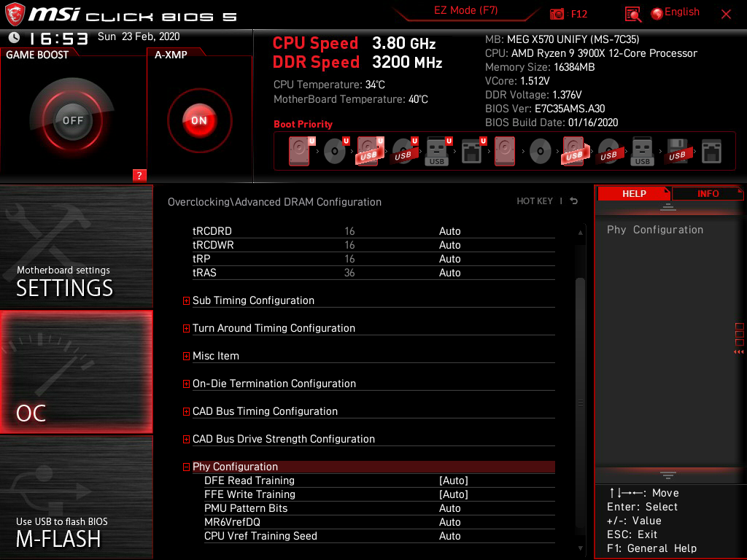Click the CPU Vref Training Seed Auto value
Image resolution: width=747 pixels, height=560 pixels.
449,536
